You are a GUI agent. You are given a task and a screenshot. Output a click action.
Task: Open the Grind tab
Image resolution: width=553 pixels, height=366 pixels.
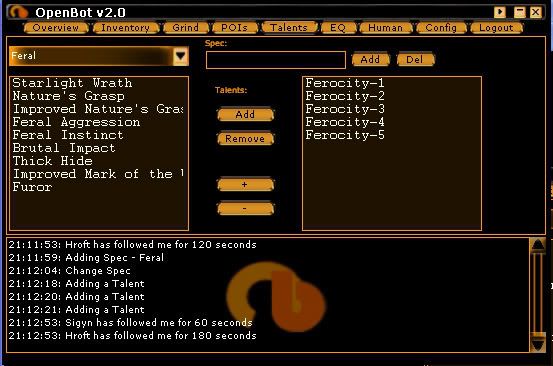(186, 28)
